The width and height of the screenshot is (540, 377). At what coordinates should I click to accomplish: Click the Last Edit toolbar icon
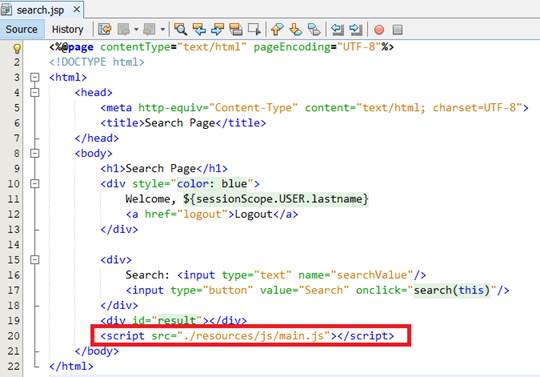click(x=105, y=29)
